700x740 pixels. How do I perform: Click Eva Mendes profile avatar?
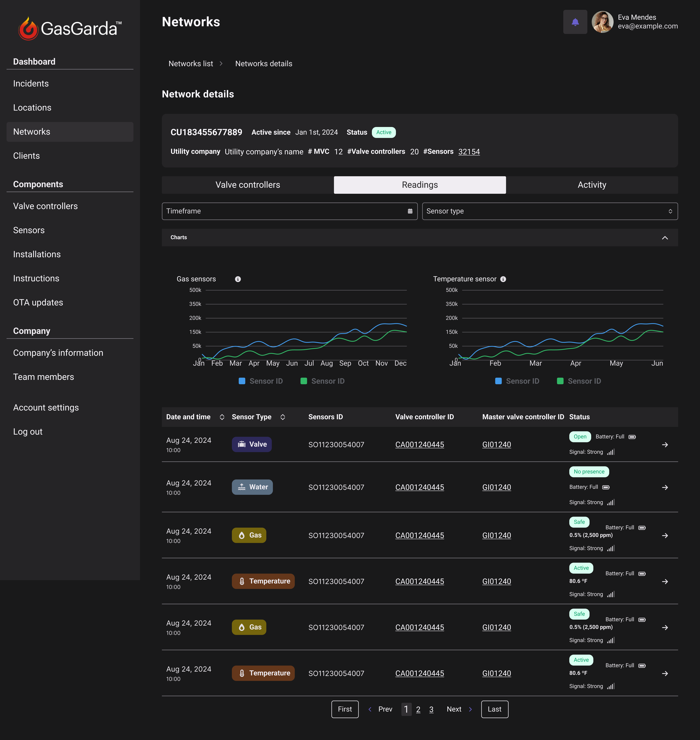(602, 22)
